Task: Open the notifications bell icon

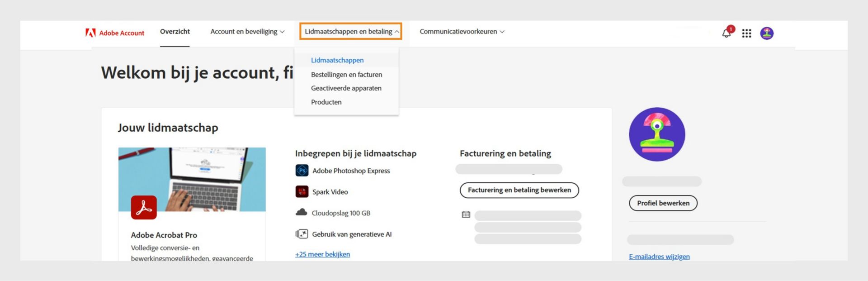Action: click(727, 33)
